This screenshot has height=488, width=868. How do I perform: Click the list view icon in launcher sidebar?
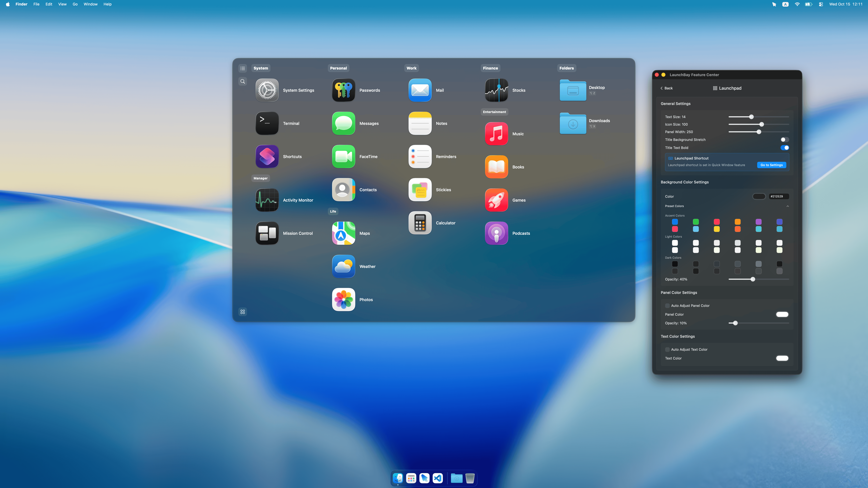tap(243, 68)
